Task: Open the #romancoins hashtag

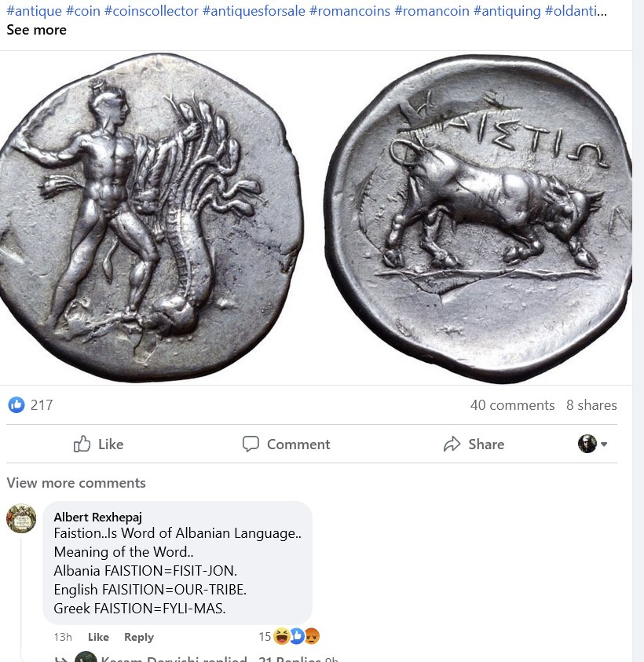Action: [349, 10]
